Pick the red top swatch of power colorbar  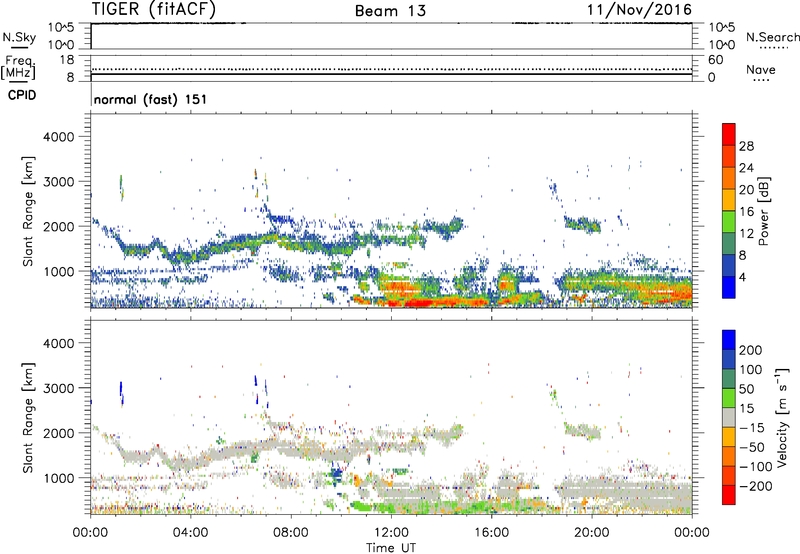click(729, 134)
